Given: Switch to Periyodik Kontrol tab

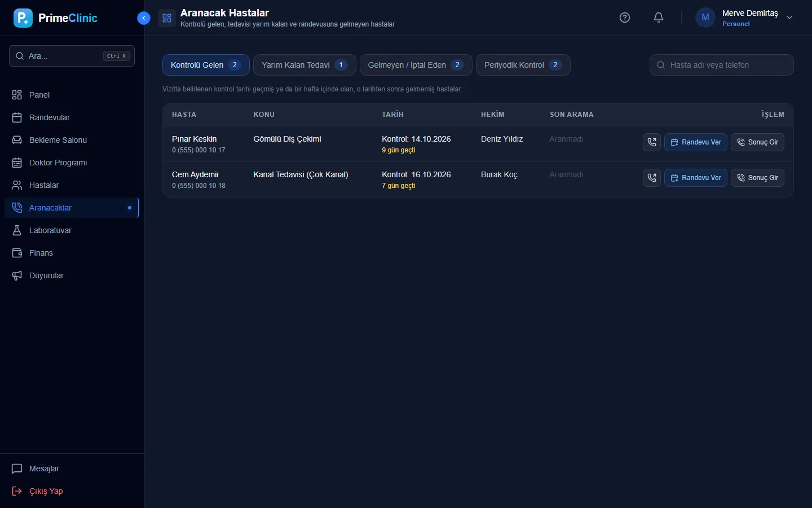Looking at the screenshot, I should [x=523, y=65].
